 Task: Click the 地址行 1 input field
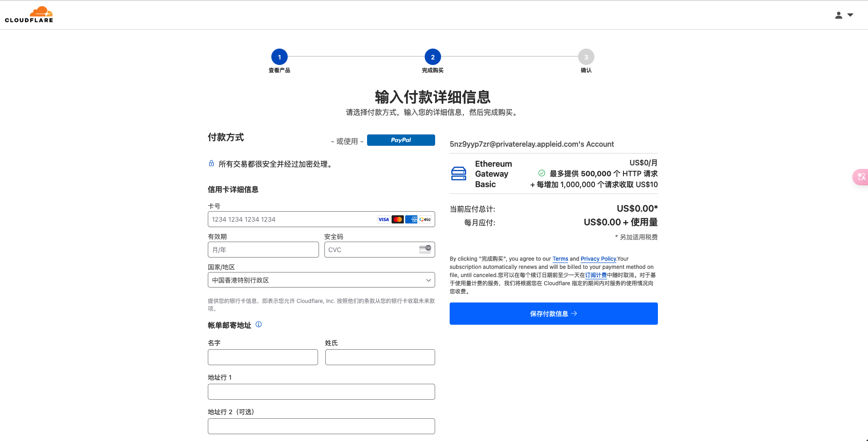tap(321, 391)
